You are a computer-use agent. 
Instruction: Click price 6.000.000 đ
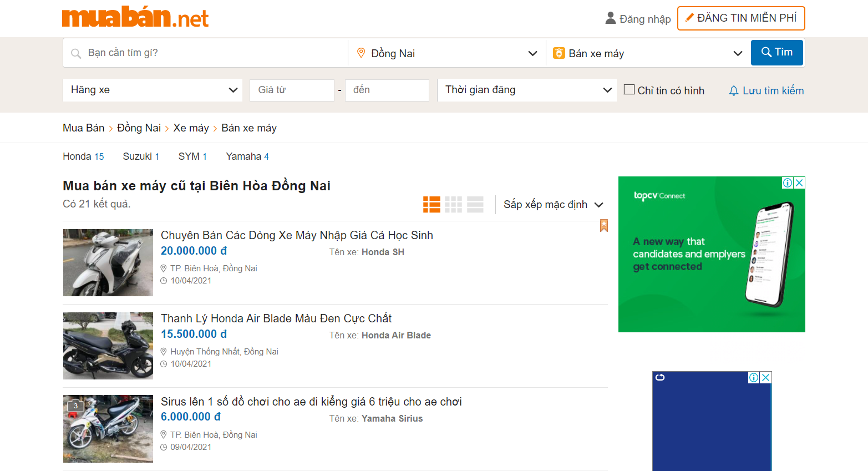(191, 417)
